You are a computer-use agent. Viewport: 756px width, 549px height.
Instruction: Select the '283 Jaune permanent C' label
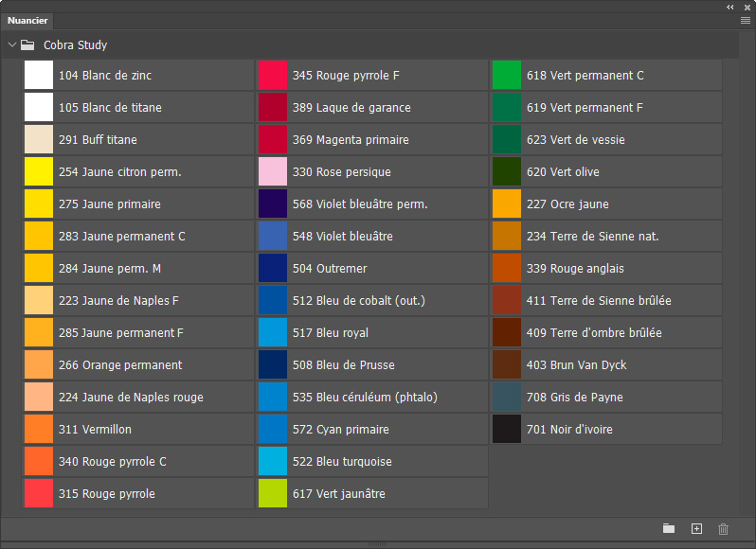click(x=122, y=236)
